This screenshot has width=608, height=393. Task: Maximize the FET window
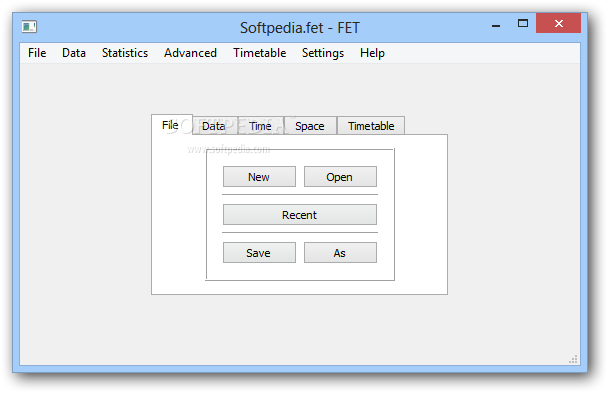[x=523, y=24]
